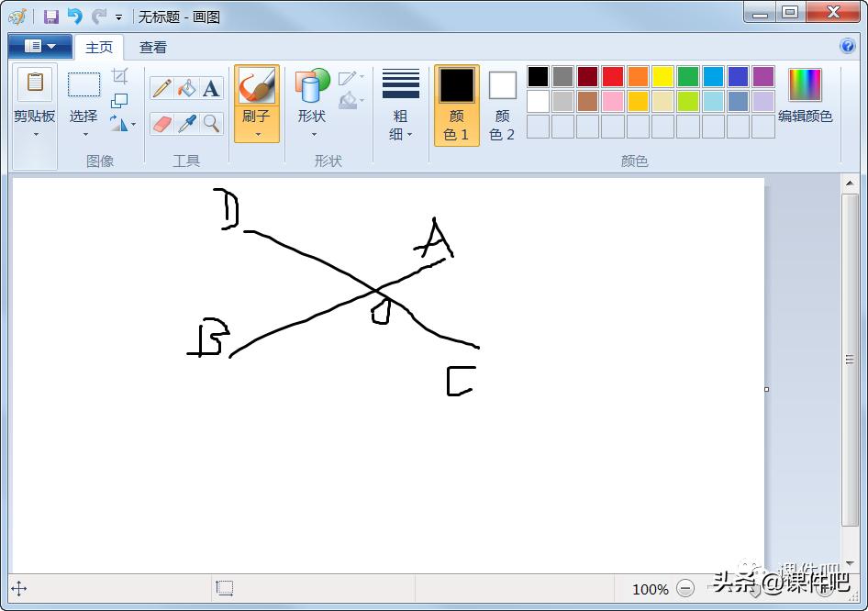Open the Shapes gallery icon
Image resolution: width=868 pixels, height=611 pixels.
pos(312,85)
